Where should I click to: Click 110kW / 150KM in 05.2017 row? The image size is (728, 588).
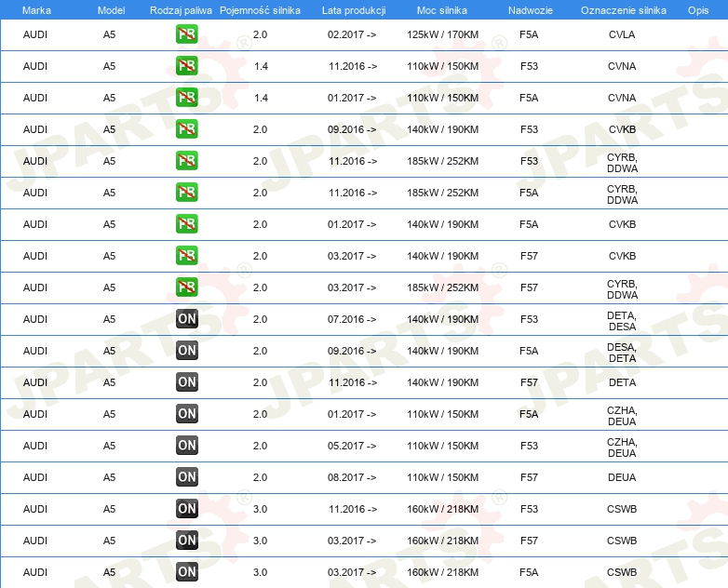(442, 445)
